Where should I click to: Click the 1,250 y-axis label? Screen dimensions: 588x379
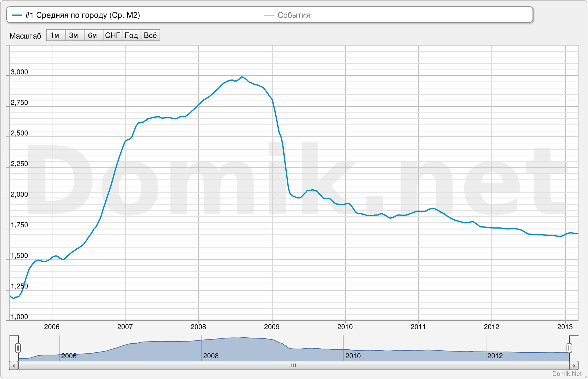click(20, 286)
